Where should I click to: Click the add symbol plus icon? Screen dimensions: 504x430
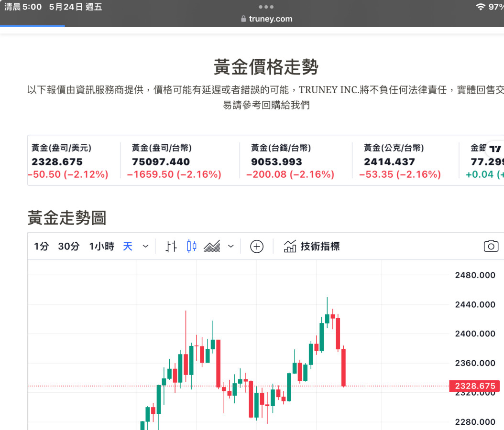coord(256,247)
